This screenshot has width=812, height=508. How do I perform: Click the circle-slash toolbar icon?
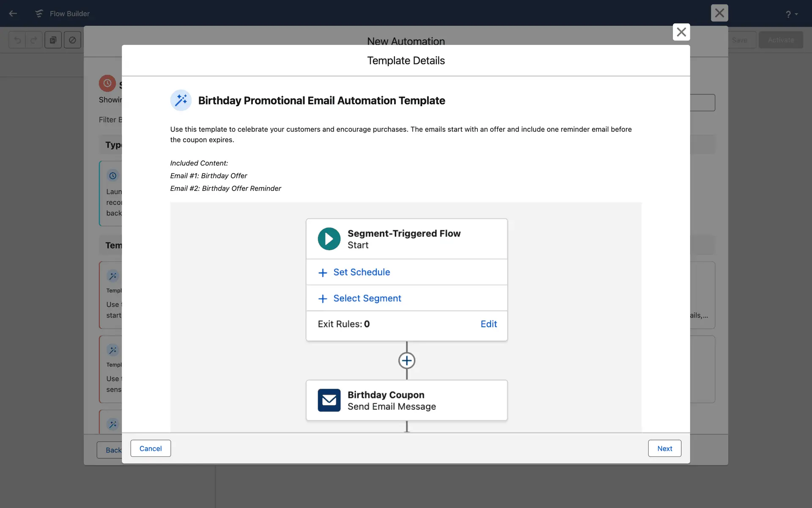(x=72, y=40)
